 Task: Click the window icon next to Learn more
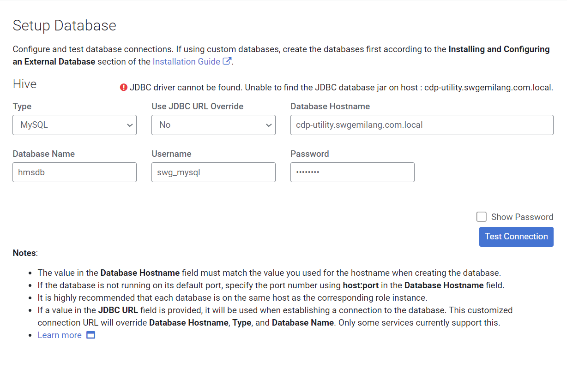(x=90, y=335)
